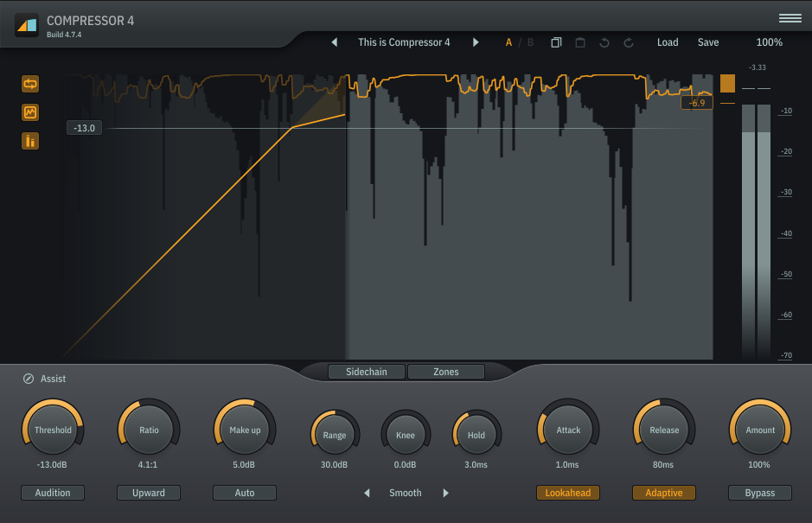Undo last change
The width and height of the screenshot is (812, 523).
click(604, 42)
